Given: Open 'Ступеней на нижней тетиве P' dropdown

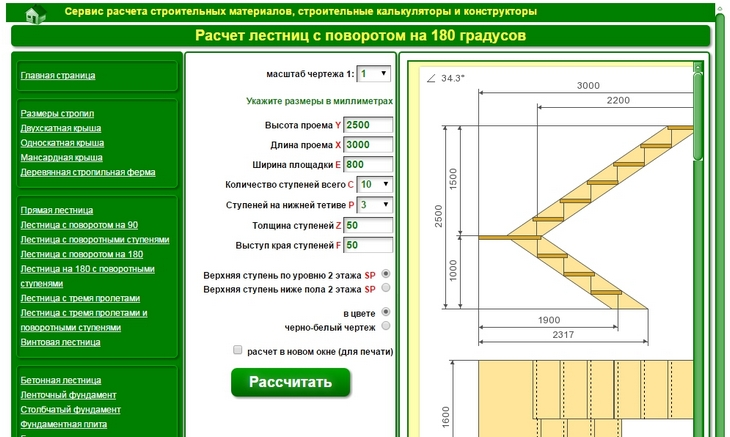Looking at the screenshot, I should [374, 205].
